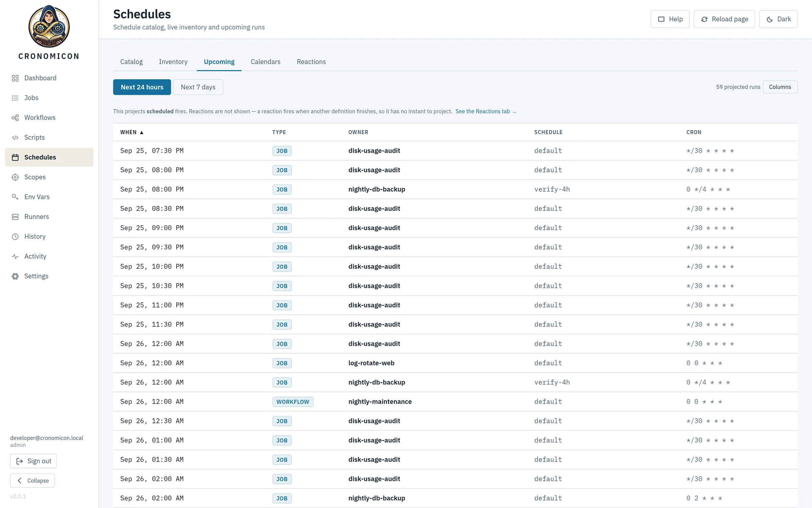This screenshot has height=508, width=812.
Task: Open the Reactions tab
Action: click(x=311, y=62)
